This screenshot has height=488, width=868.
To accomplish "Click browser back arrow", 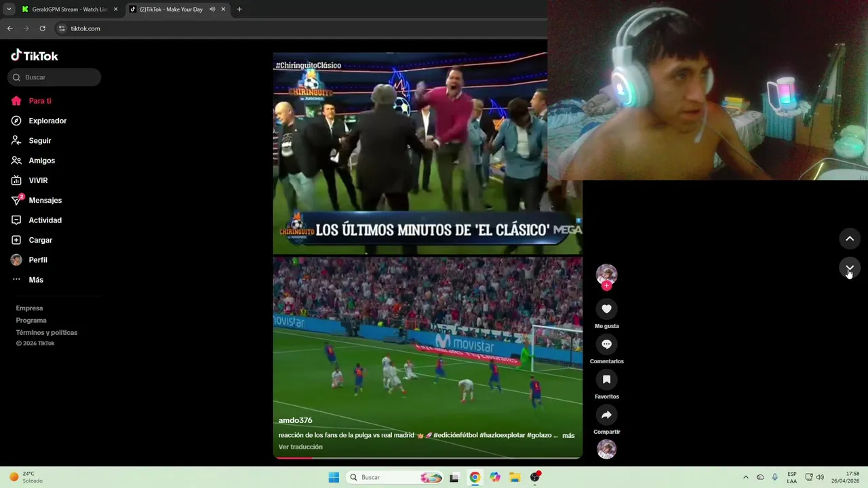I will click(x=9, y=28).
